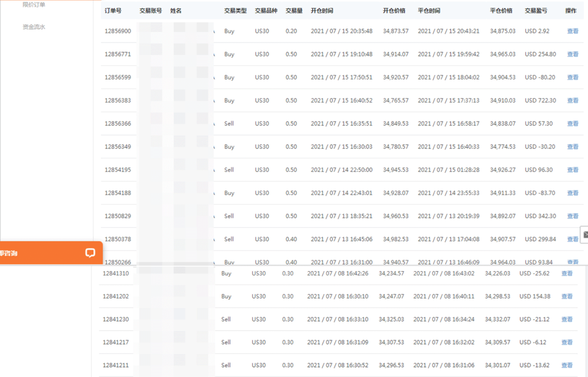Click the chat bubble icon on orange bar
This screenshot has width=588, height=377.
click(x=90, y=253)
